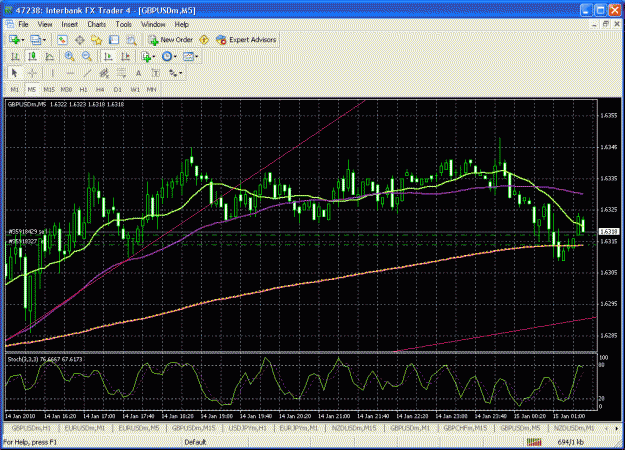Switch to bar chart display
Screen dimensions: 625x450
(x=15, y=57)
